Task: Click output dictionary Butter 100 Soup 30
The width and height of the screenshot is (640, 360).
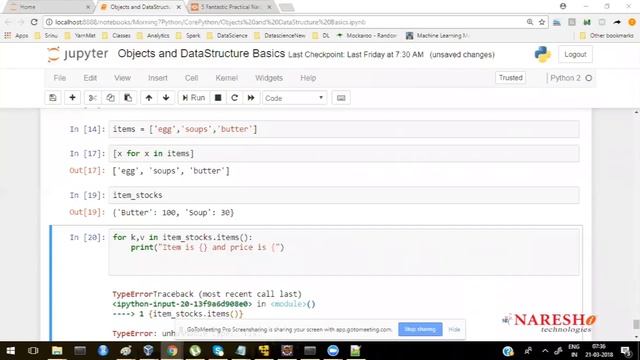Action: point(173,213)
